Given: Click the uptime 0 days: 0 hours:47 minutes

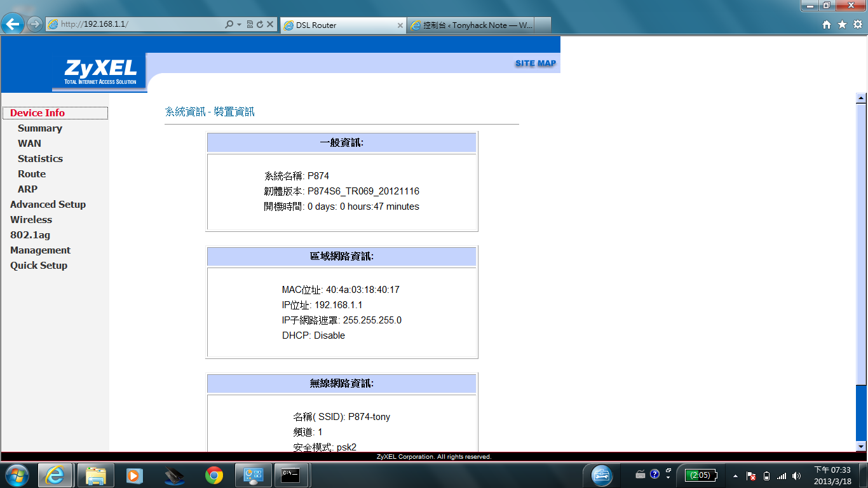Looking at the screenshot, I should [x=363, y=207].
